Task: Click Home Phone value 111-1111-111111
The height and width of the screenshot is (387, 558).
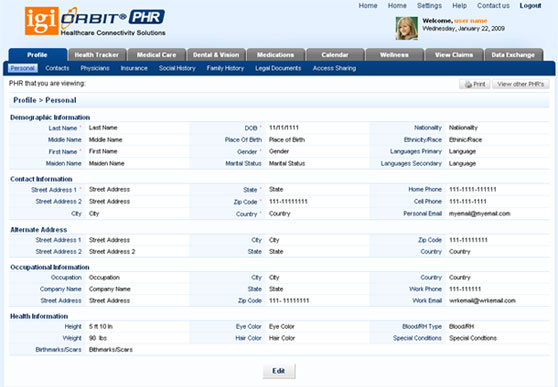Action: click(473, 189)
